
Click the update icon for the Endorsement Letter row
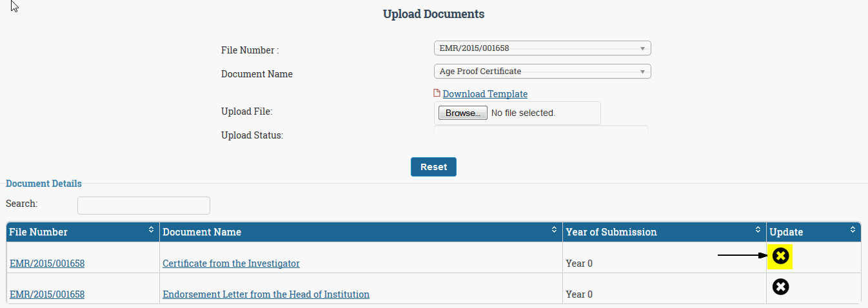click(780, 287)
